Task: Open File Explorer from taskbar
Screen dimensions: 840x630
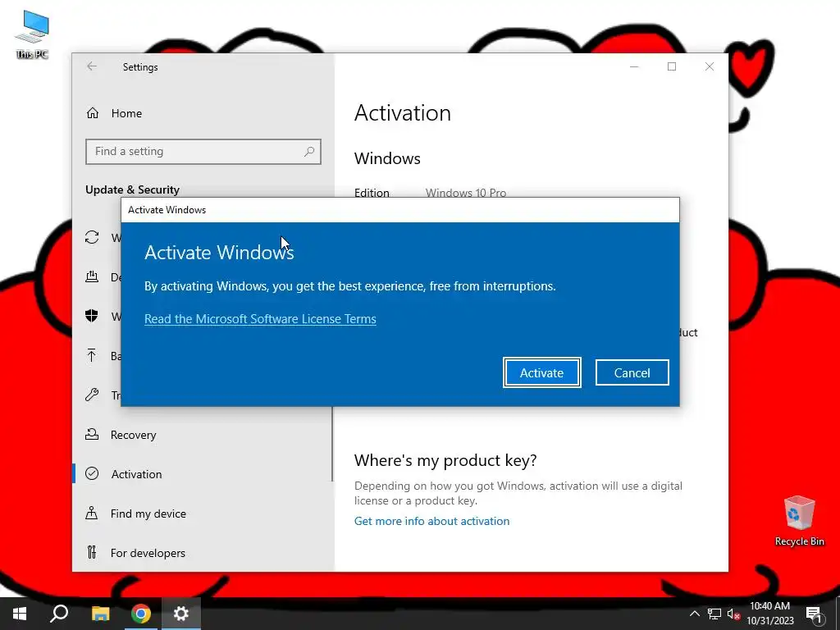Action: (100, 614)
